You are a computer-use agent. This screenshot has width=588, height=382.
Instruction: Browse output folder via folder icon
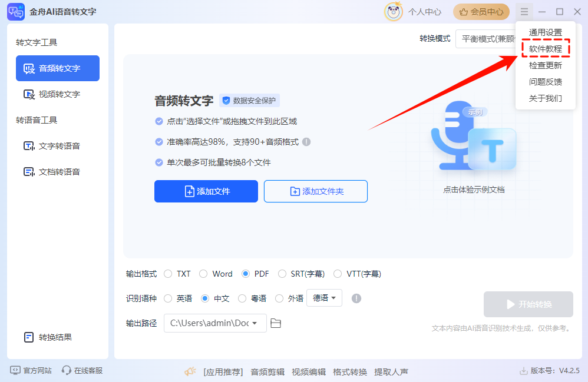276,323
